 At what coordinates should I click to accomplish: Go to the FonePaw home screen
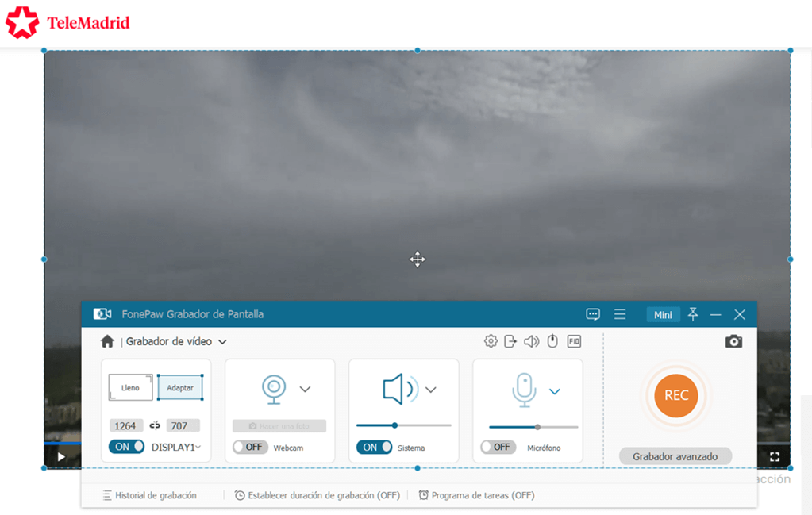(x=107, y=341)
